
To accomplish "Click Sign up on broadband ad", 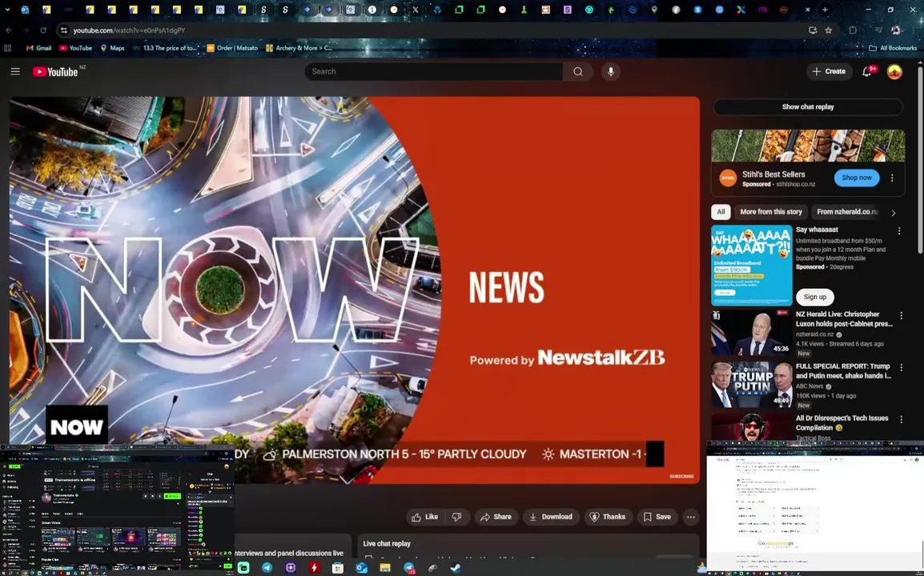I will (x=814, y=297).
